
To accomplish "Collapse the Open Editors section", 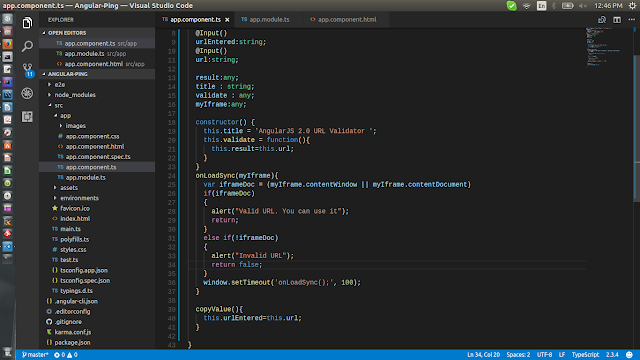I will coord(97,33).
